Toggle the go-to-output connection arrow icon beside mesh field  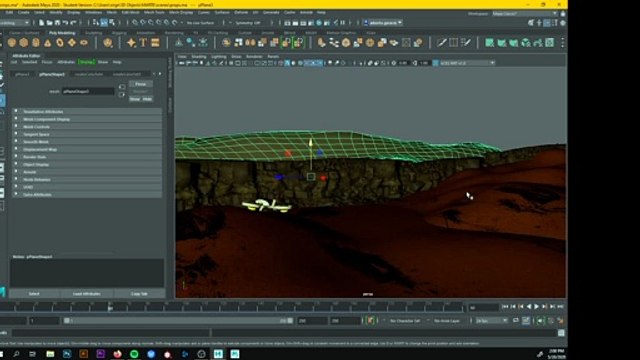coord(122,95)
